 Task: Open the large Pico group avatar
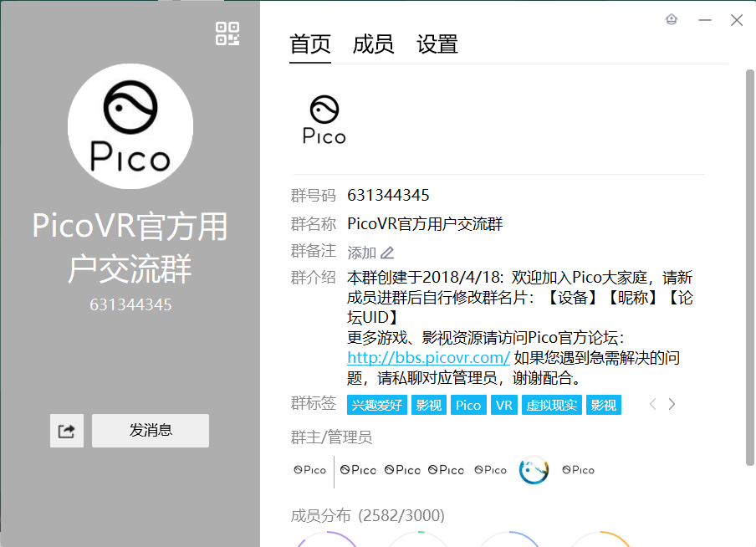pos(130,126)
